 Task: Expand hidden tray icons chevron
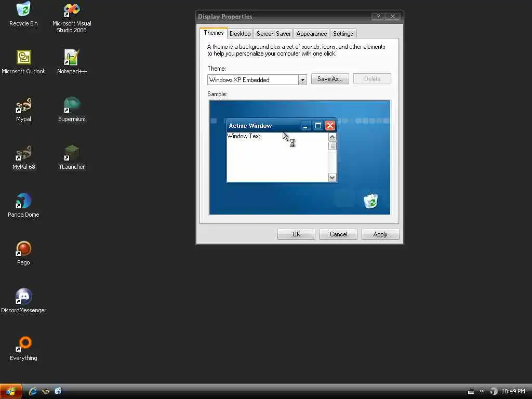tap(482, 391)
